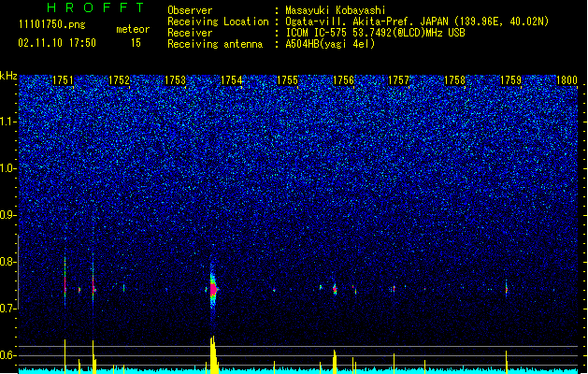Click the date 02.11.10 17:50
The height and width of the screenshot is (374, 588).
(57, 43)
